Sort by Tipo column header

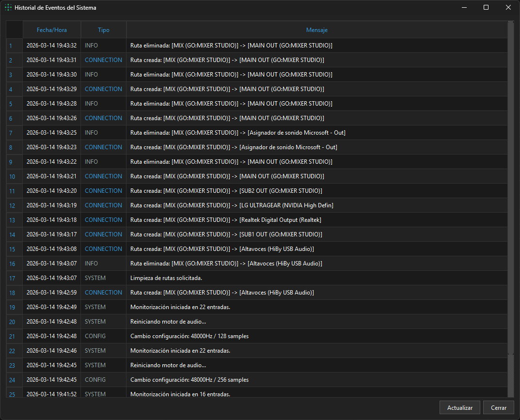(104, 30)
